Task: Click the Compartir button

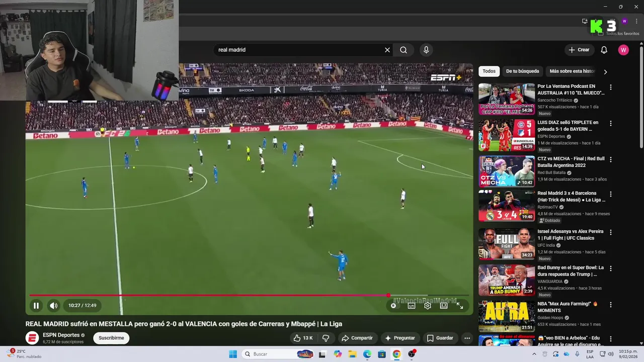Action: click(x=357, y=338)
